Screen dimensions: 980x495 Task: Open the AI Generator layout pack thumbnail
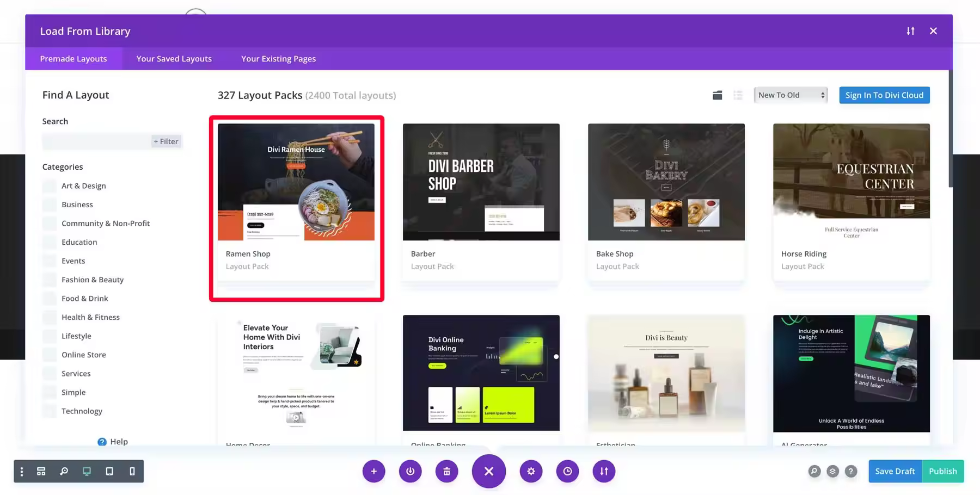852,373
